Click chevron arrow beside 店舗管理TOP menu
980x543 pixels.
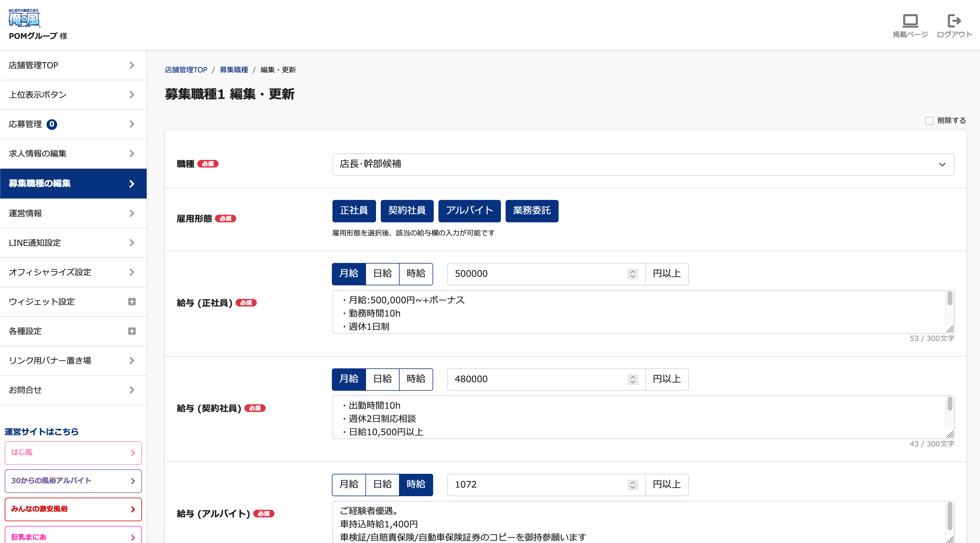click(x=132, y=65)
